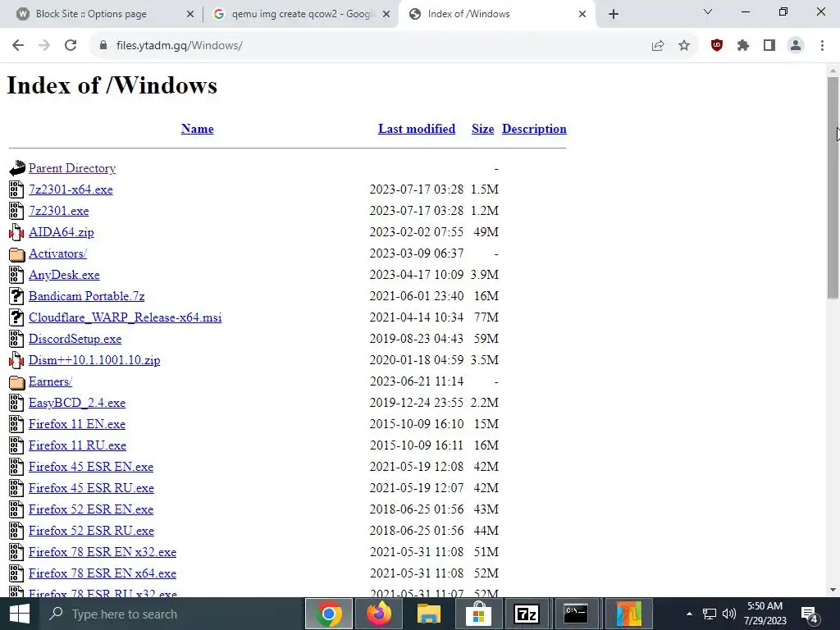Open the uBlock Origin extension icon

717,46
